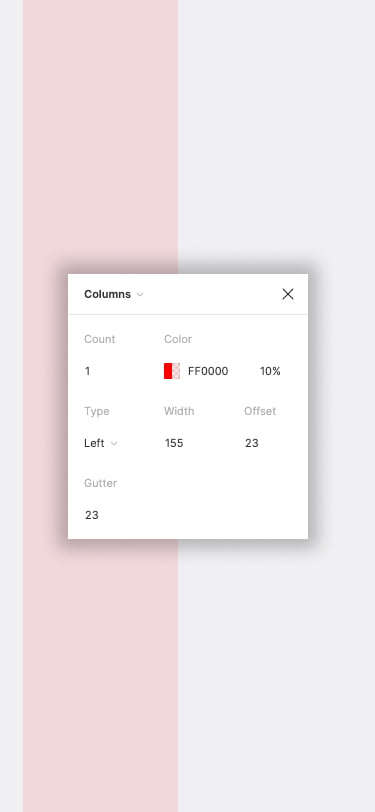Open the Columns grid type dropdown
The width and height of the screenshot is (375, 812).
point(113,294)
